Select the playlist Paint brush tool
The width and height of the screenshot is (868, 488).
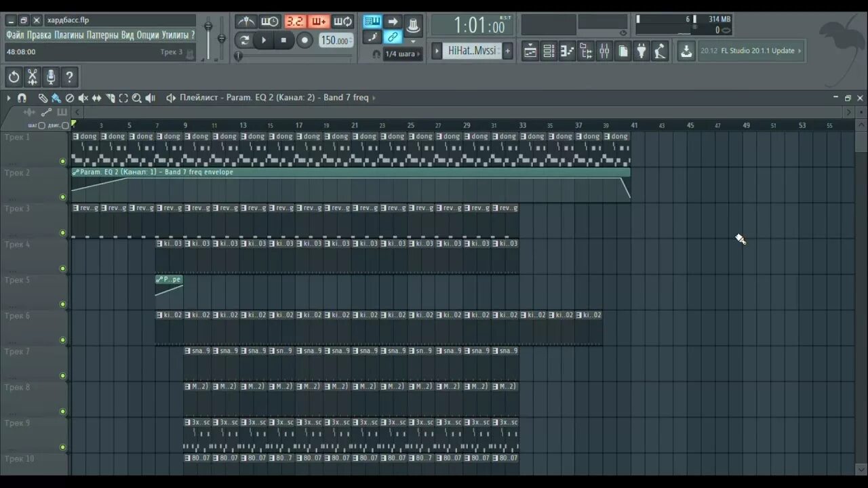(x=56, y=98)
